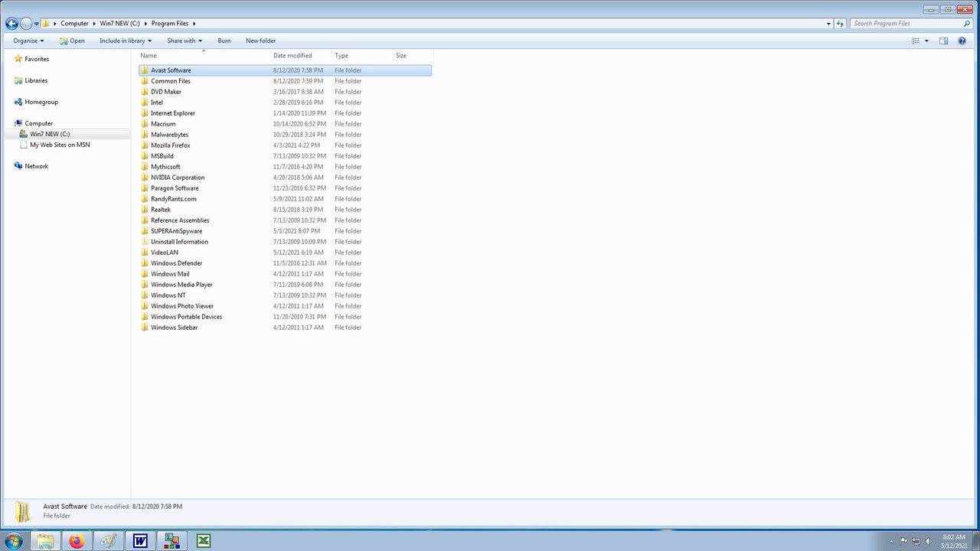Click inside the Search Program Files box
Image resolution: width=980 pixels, height=551 pixels.
[903, 24]
